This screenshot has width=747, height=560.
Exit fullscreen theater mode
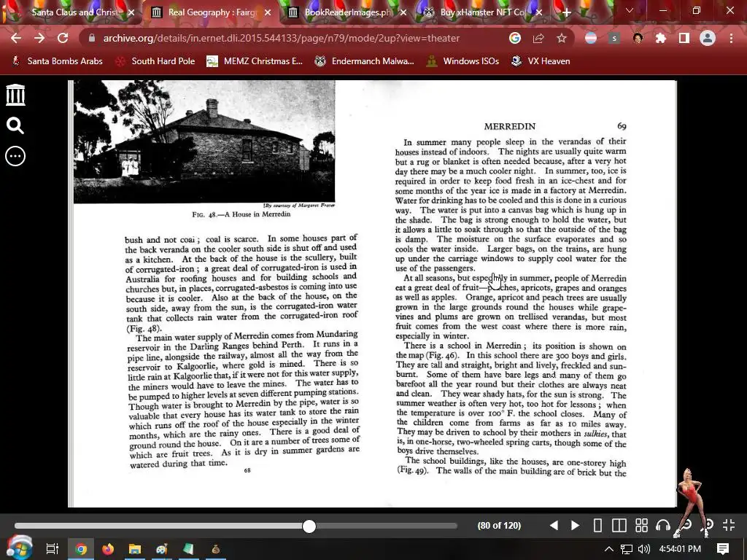tap(729, 525)
